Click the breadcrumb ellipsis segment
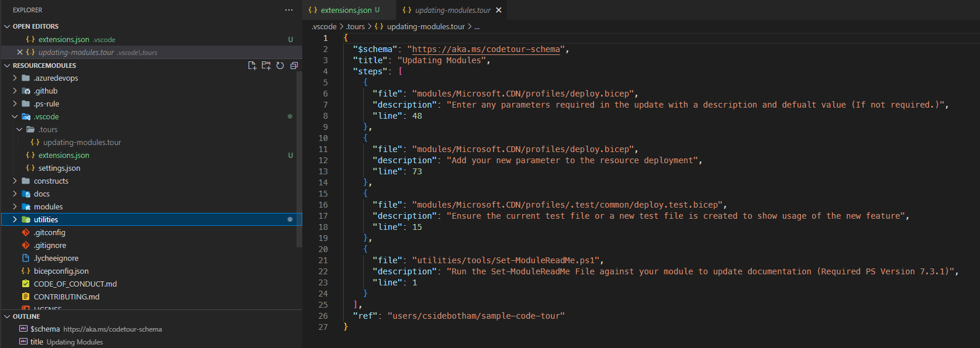 pyautogui.click(x=477, y=26)
